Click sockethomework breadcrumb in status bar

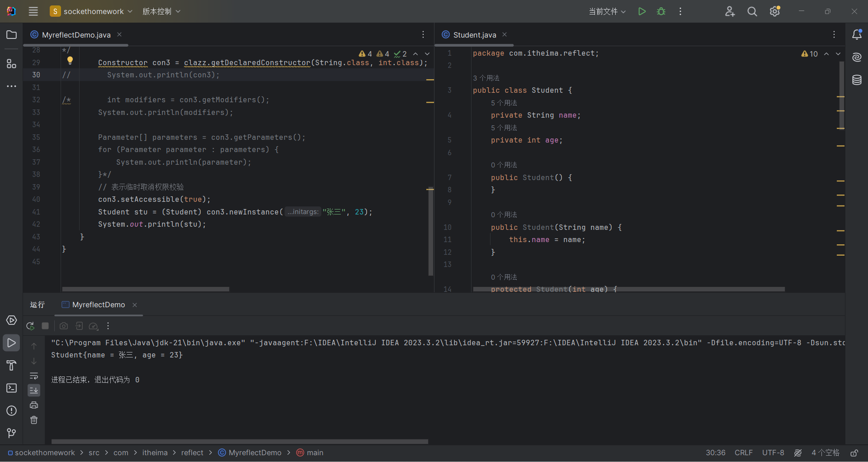pos(41,453)
